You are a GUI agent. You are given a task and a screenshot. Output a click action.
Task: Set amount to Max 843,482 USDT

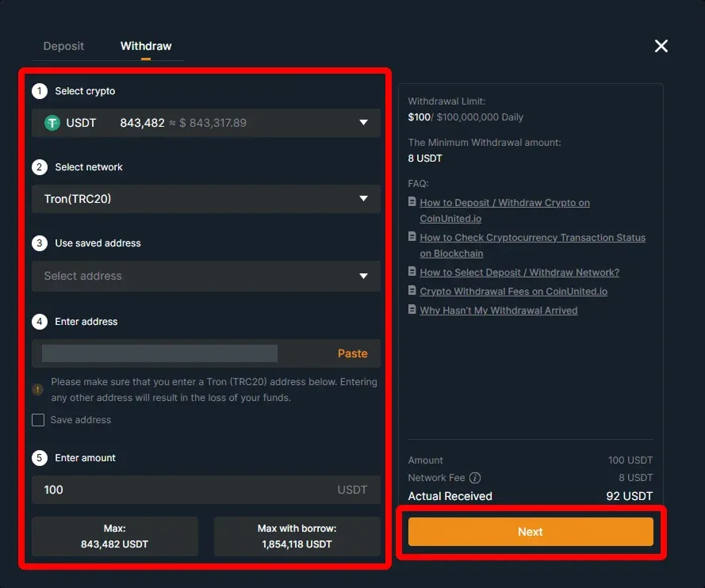(x=115, y=536)
